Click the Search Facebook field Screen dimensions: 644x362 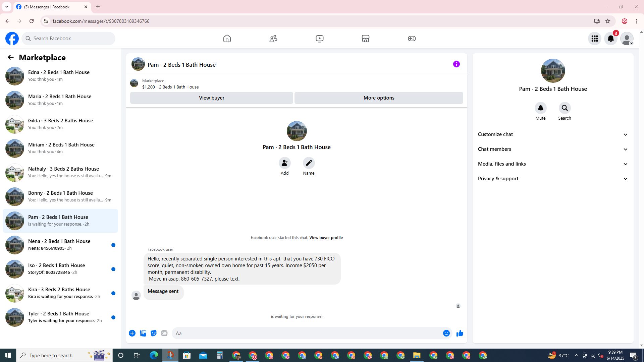click(x=69, y=39)
